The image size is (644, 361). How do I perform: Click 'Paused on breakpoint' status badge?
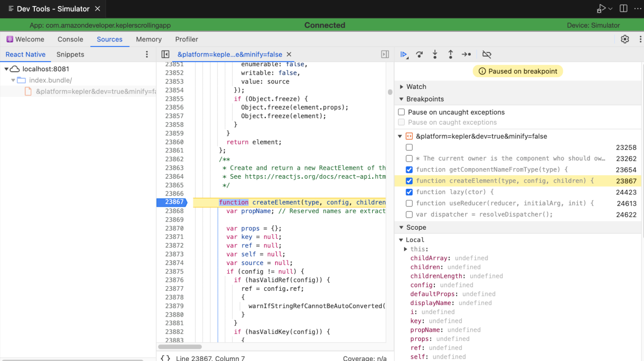click(x=518, y=71)
